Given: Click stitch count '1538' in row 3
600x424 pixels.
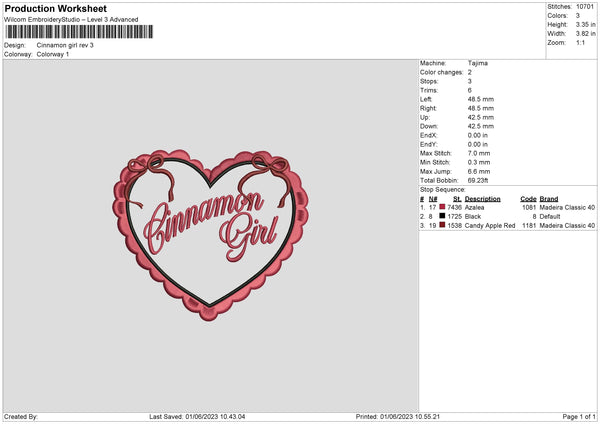Looking at the screenshot, I should (455, 226).
